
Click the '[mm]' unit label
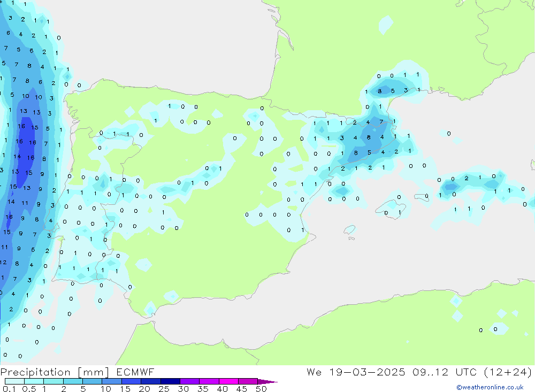(94, 372)
